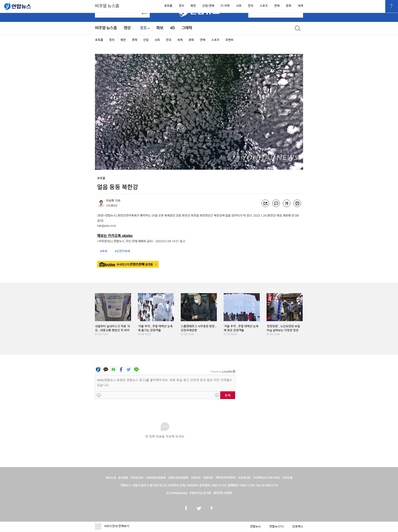Click the red 등록 submit button
Screen dimensions: 398x532
(227, 395)
